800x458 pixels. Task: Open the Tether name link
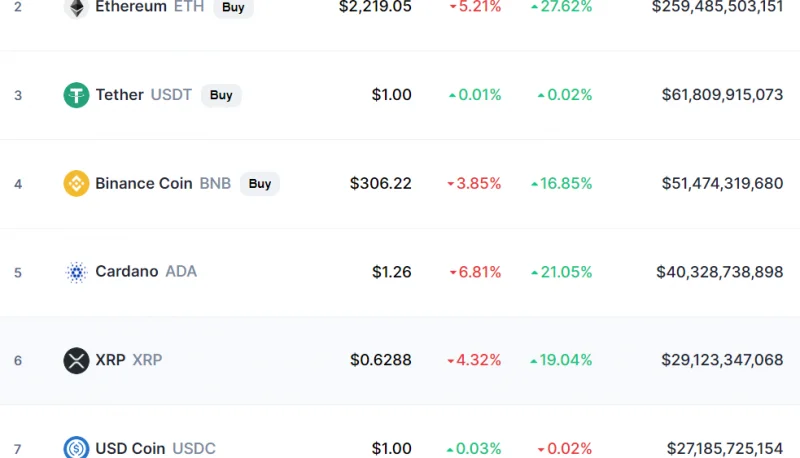coord(119,95)
